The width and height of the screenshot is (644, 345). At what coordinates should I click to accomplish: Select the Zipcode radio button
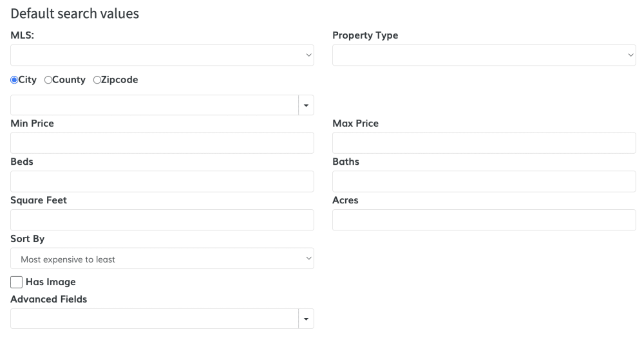click(x=97, y=80)
